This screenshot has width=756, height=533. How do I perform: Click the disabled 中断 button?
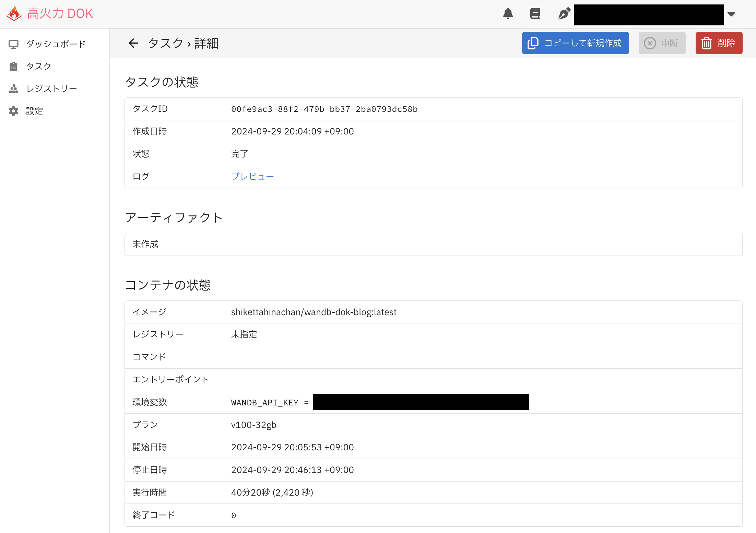pos(662,43)
